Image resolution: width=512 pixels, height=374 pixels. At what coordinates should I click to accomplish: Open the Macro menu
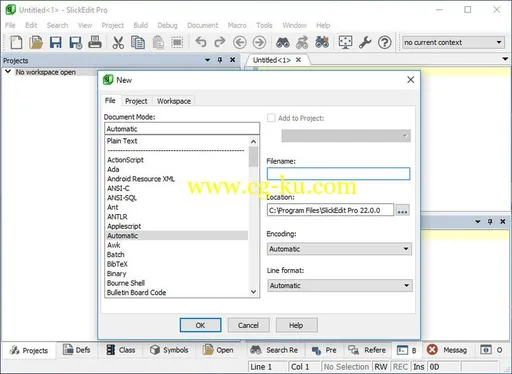click(237, 25)
